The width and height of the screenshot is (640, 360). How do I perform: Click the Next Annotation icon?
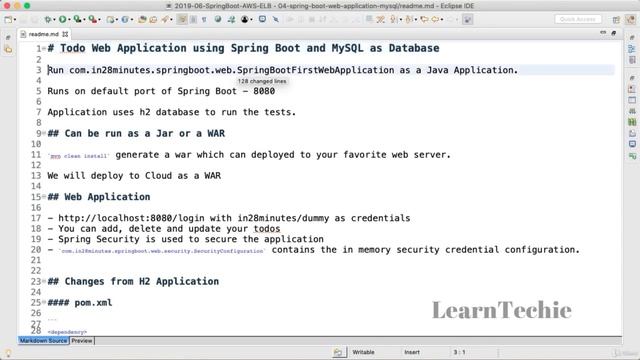[x=393, y=19]
